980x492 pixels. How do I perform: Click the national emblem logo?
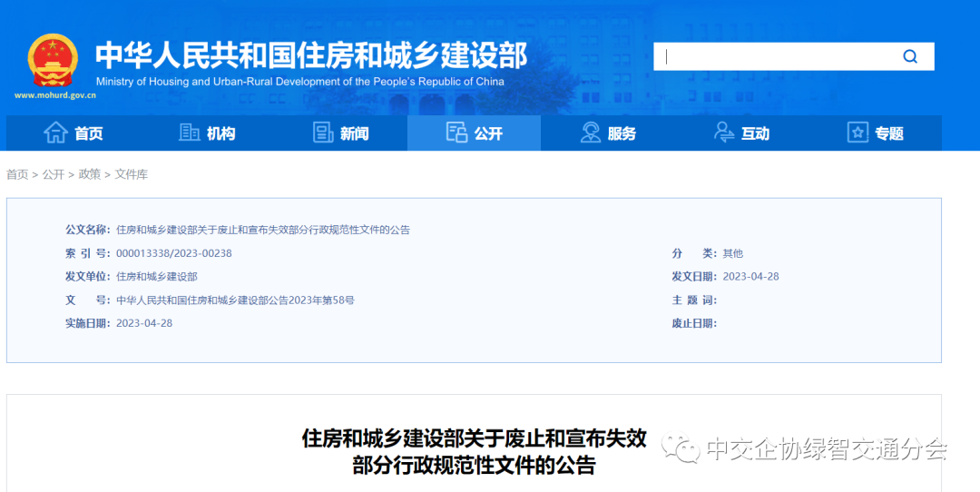tap(53, 60)
